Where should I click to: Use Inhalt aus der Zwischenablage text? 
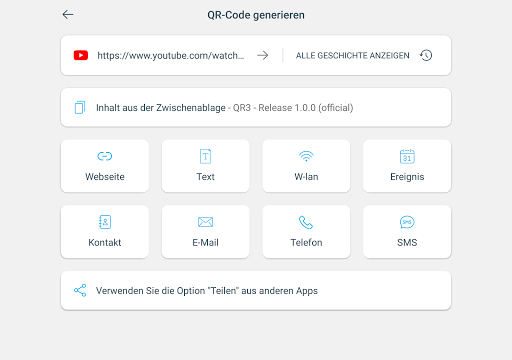[161, 108]
